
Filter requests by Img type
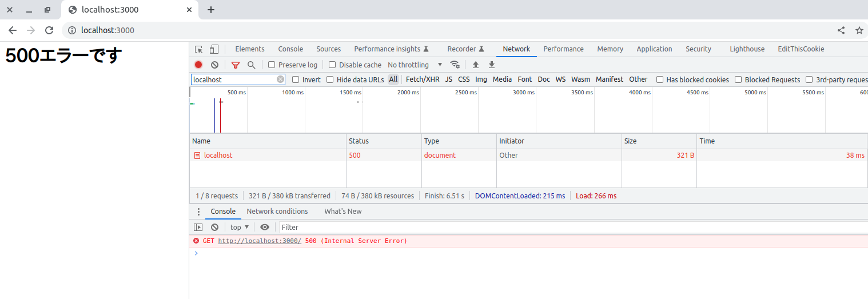[x=481, y=79]
